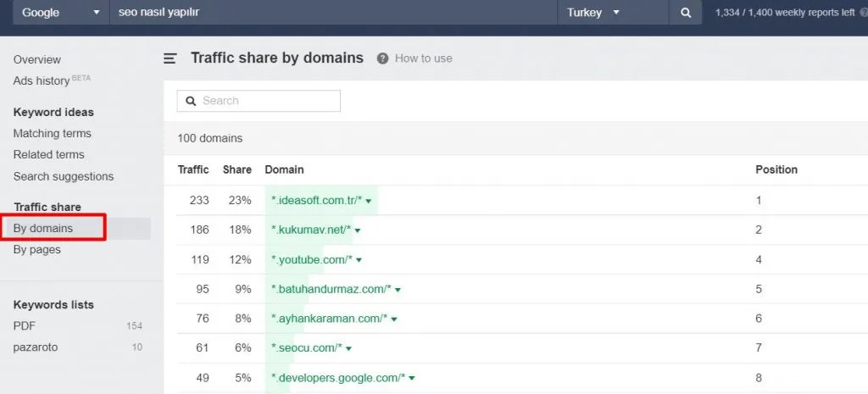868x394 pixels.
Task: Open the *.seocu.com/* domain link
Action: [307, 348]
